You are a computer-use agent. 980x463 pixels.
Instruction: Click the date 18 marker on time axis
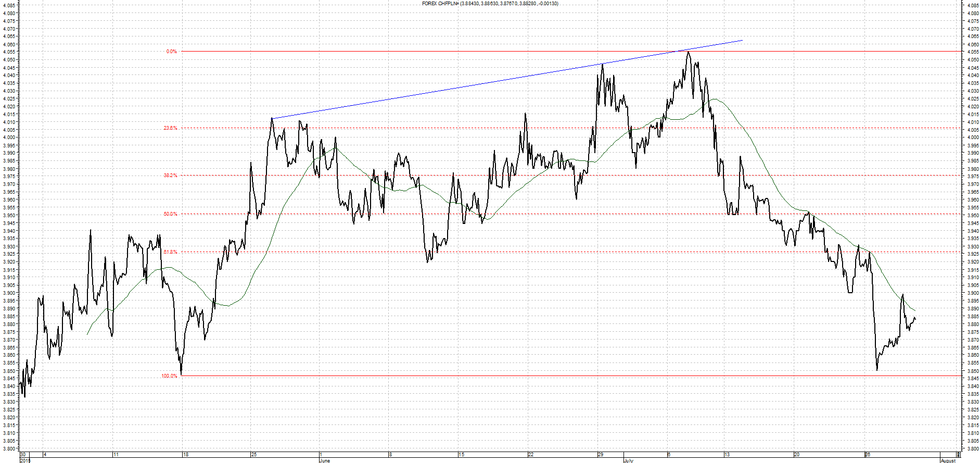pyautogui.click(x=186, y=455)
